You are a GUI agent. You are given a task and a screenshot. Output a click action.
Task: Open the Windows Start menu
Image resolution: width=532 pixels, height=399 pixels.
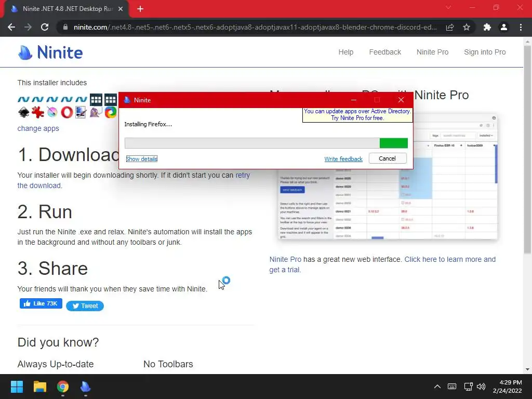click(17, 387)
